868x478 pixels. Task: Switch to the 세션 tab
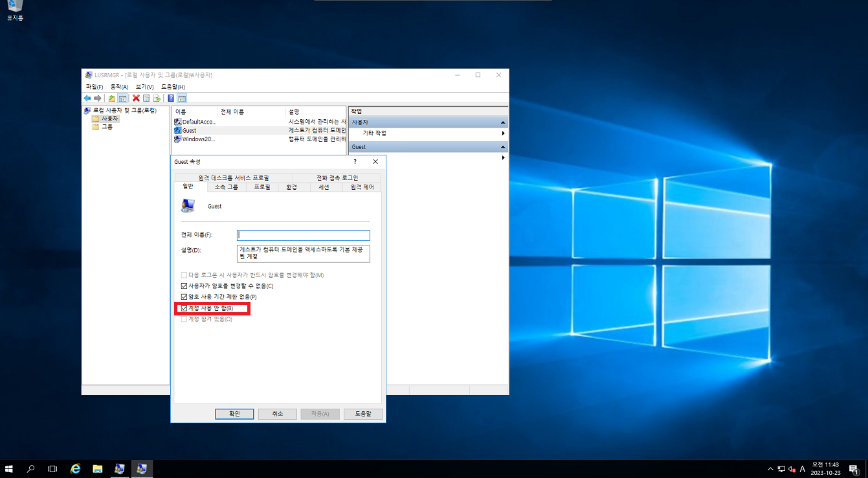pyautogui.click(x=324, y=187)
